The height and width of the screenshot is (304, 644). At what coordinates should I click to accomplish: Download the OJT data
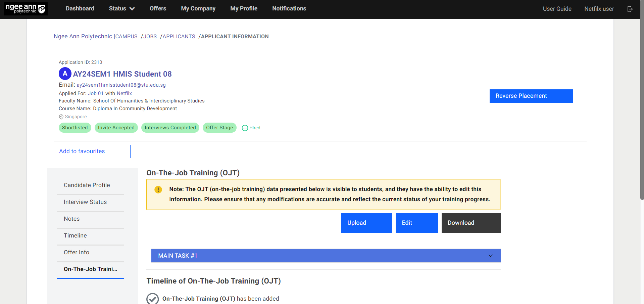pyautogui.click(x=471, y=223)
